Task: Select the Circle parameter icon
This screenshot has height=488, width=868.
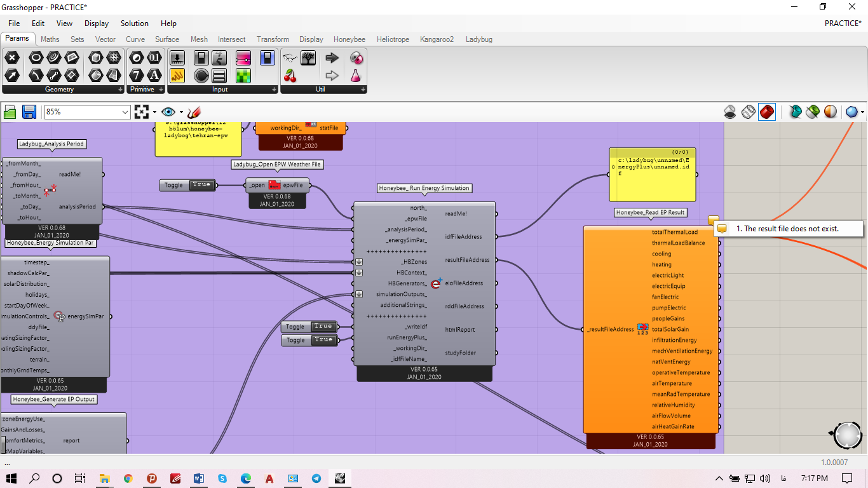Action: tap(36, 58)
